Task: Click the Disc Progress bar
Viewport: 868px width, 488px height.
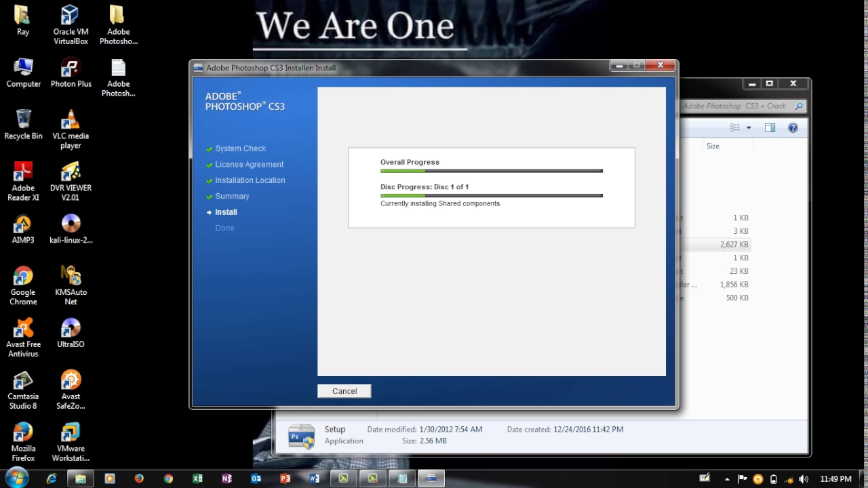Action: click(x=492, y=195)
